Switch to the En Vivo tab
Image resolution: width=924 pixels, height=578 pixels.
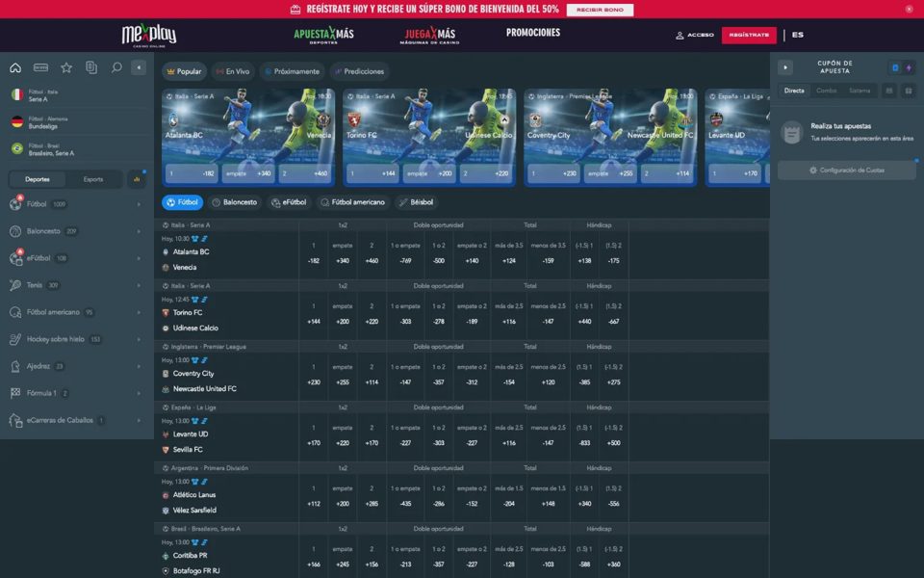point(232,71)
